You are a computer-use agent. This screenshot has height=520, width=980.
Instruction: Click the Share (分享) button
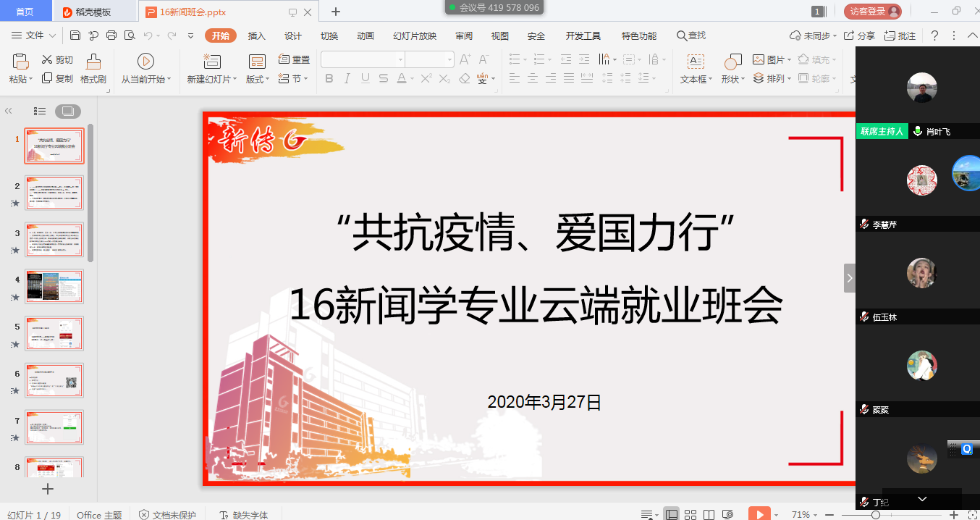[860, 35]
